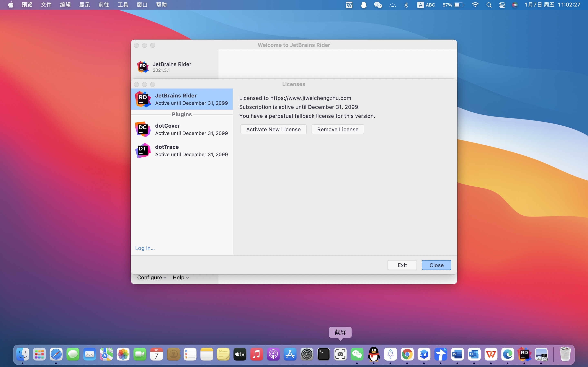The image size is (588, 367).
Task: Click the Bluetooth menu bar icon
Action: click(x=406, y=5)
